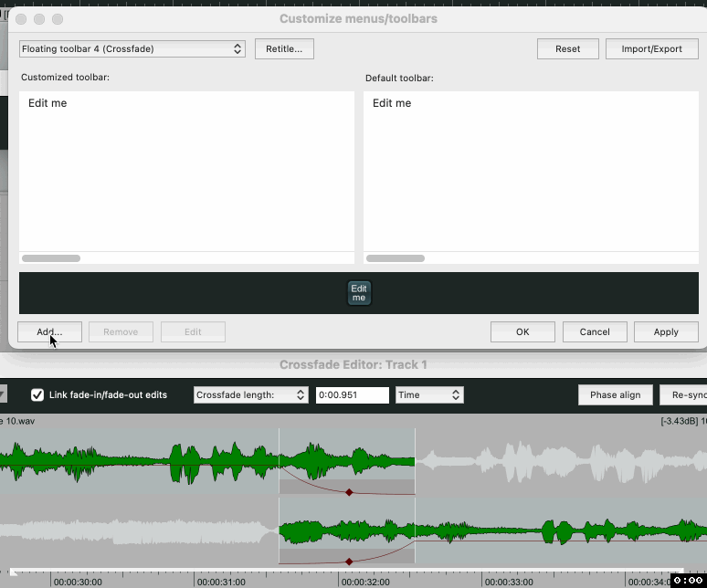Open the Floating toolbar 4 (Crossfade) dropdown
This screenshot has height=588, width=707.
click(132, 48)
